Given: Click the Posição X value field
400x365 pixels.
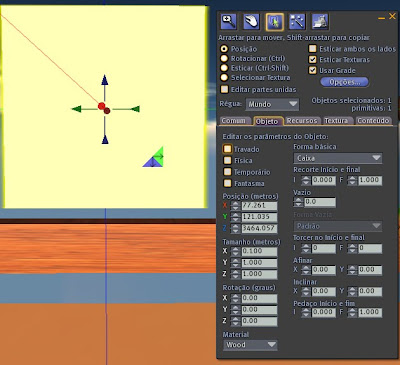Looking at the screenshot, I should pos(259,206).
